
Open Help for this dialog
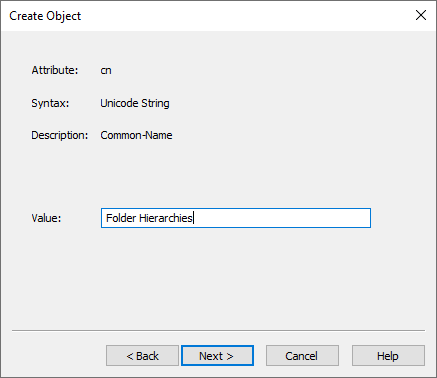(x=388, y=356)
